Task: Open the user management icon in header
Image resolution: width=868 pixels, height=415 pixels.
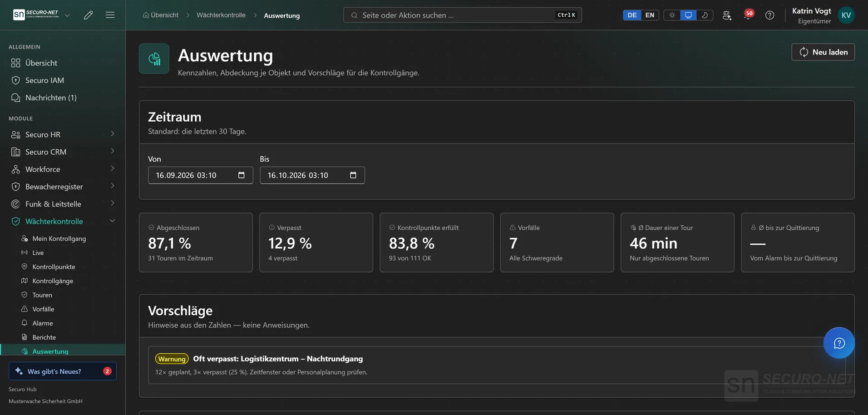Action: (x=727, y=15)
